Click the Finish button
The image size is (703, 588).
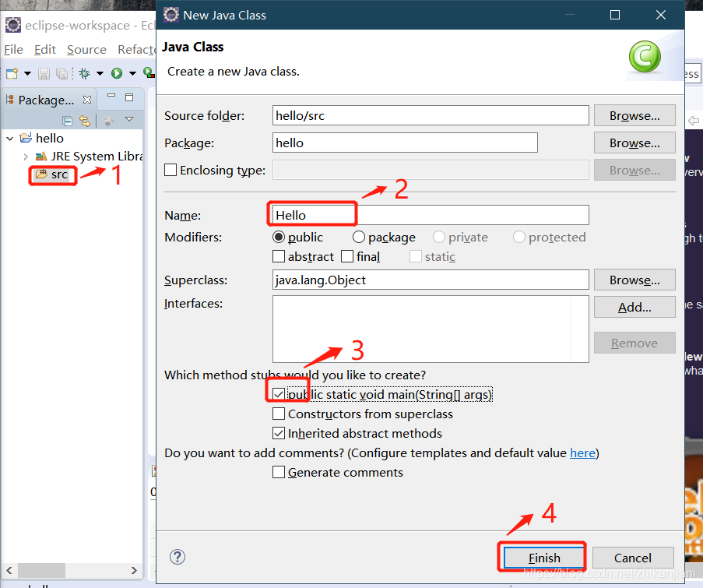tap(544, 558)
